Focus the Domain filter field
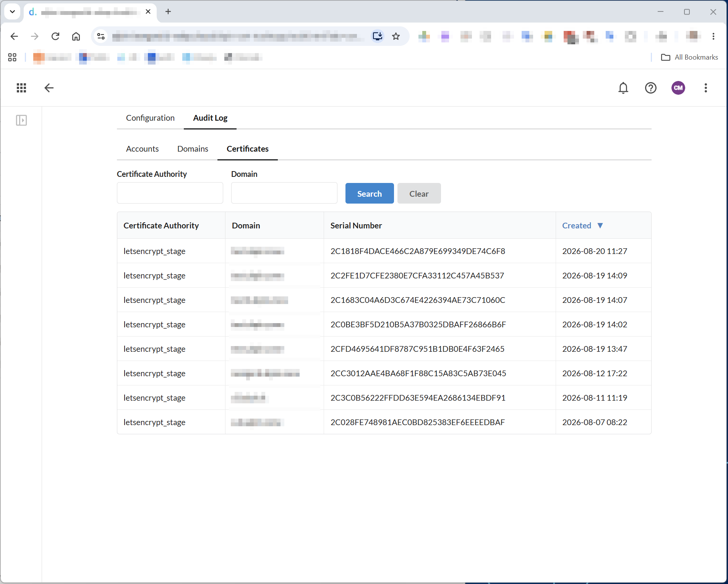Image resolution: width=728 pixels, height=584 pixels. point(284,193)
